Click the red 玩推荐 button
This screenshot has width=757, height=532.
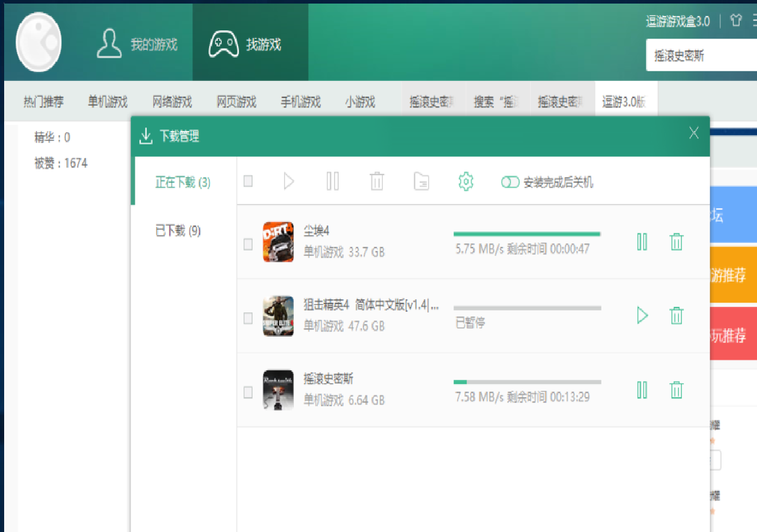(x=733, y=334)
